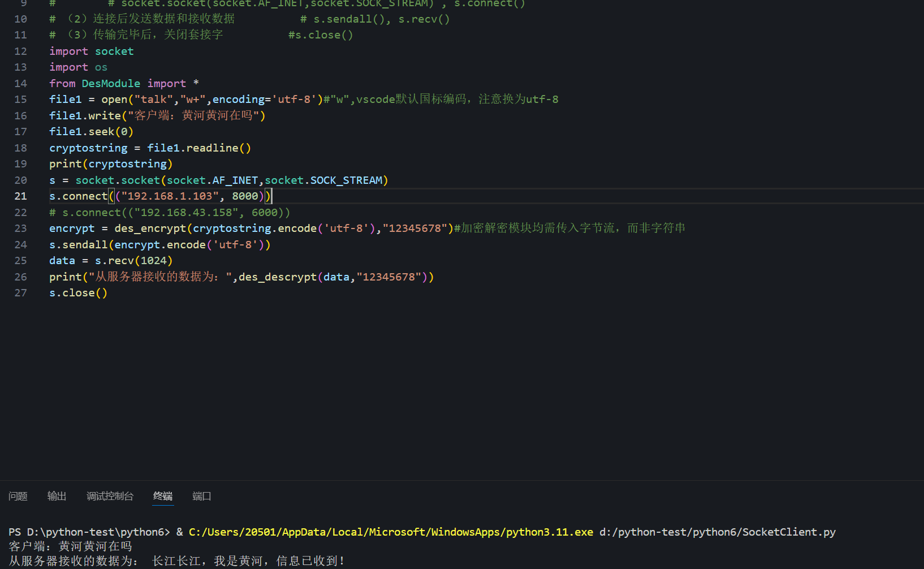Click terminal output "长江长江, 我是黄河, 信息已收到!"
Viewport: 924px width, 569px height.
coord(249,561)
